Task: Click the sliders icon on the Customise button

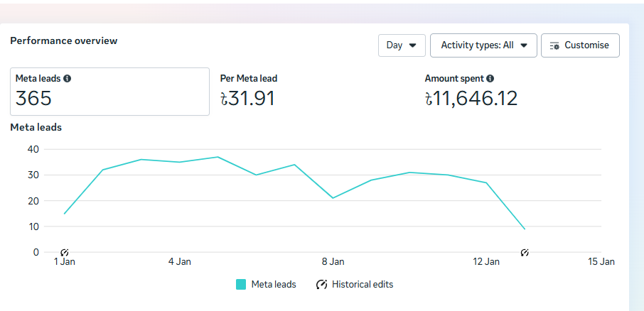Action: [x=555, y=45]
